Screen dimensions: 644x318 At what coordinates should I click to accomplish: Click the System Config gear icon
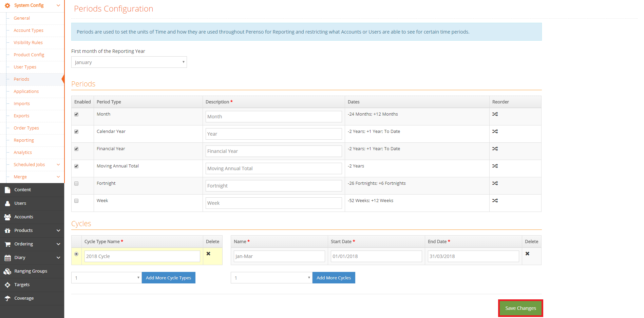[7, 5]
